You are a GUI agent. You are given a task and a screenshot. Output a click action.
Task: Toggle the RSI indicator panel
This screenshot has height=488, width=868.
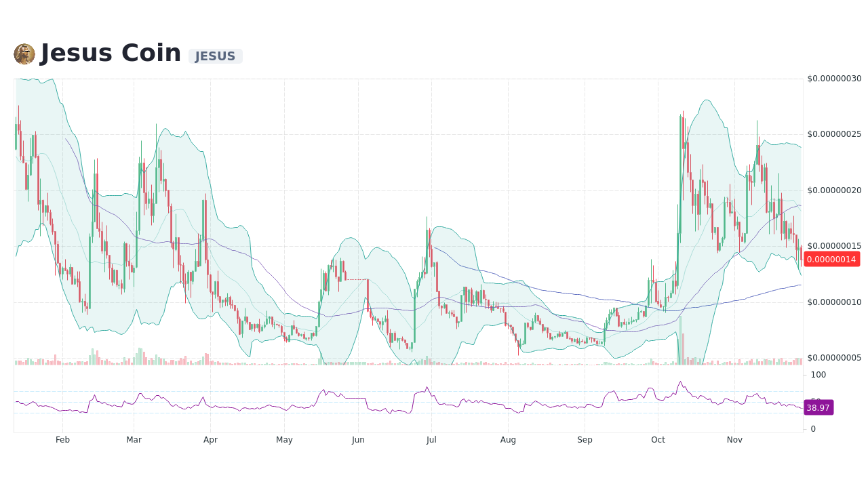[407, 400]
